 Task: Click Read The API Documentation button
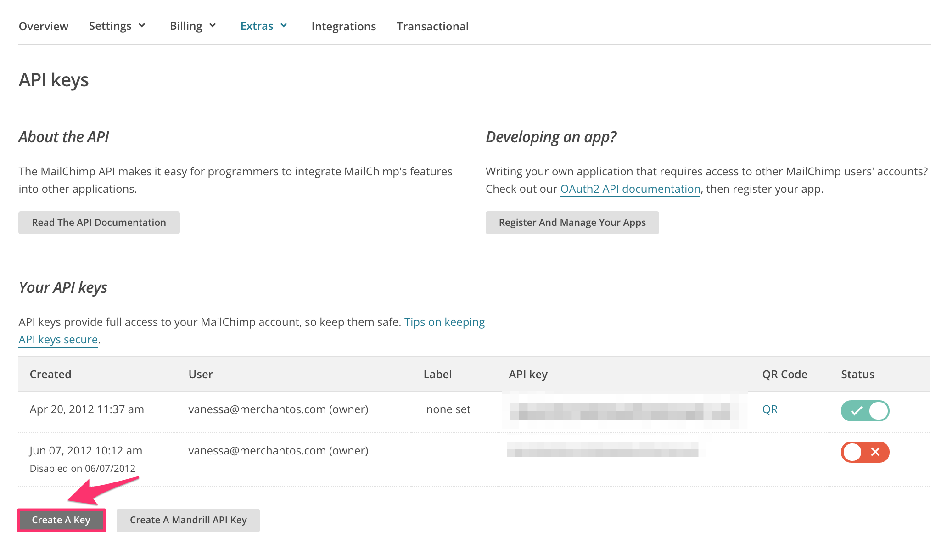click(x=99, y=223)
